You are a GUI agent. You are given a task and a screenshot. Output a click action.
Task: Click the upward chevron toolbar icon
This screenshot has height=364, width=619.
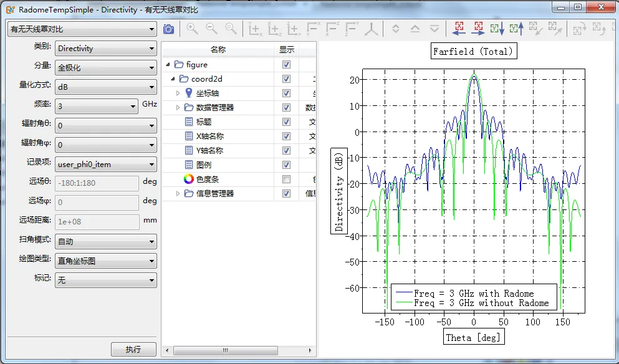click(x=415, y=29)
